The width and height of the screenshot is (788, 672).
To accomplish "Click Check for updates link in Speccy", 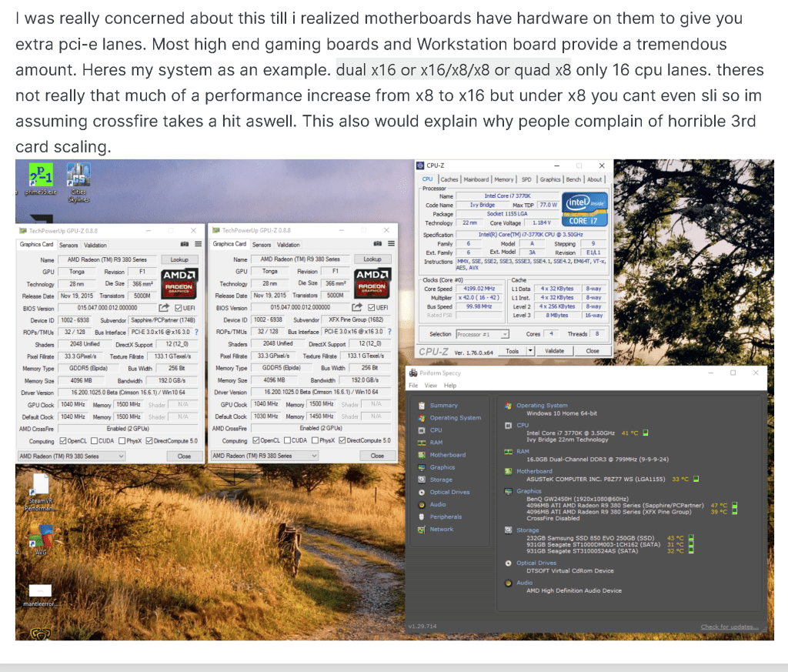I will coord(730,627).
